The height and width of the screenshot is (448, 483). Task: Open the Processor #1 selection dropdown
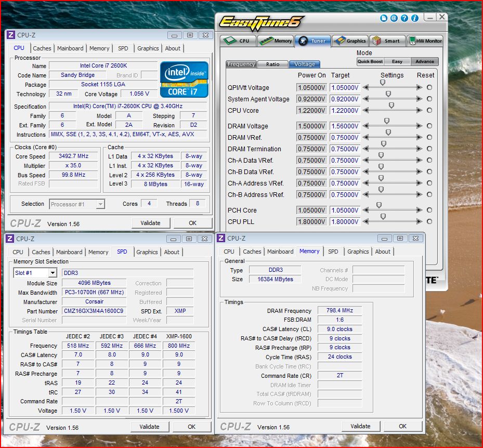(100, 204)
